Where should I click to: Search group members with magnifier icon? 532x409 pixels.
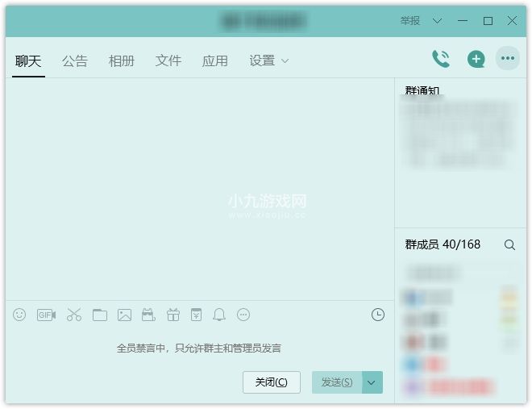click(x=509, y=244)
